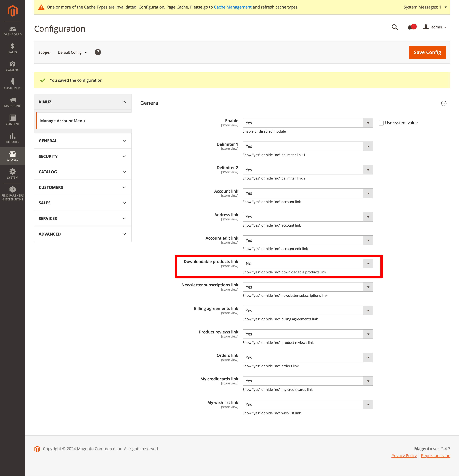Open the System gear icon menu

(13, 174)
